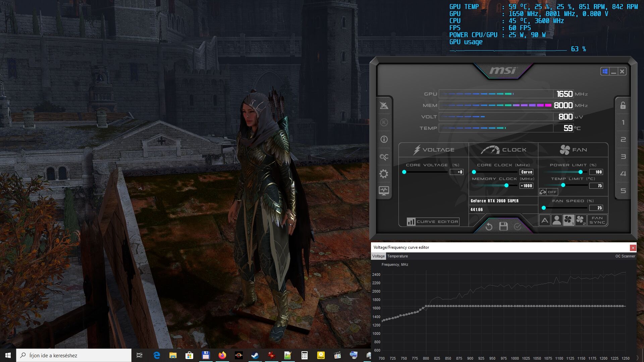This screenshot has height=362, width=644.
Task: Open MSI gaming mode sidebar icon
Action: [x=384, y=106]
